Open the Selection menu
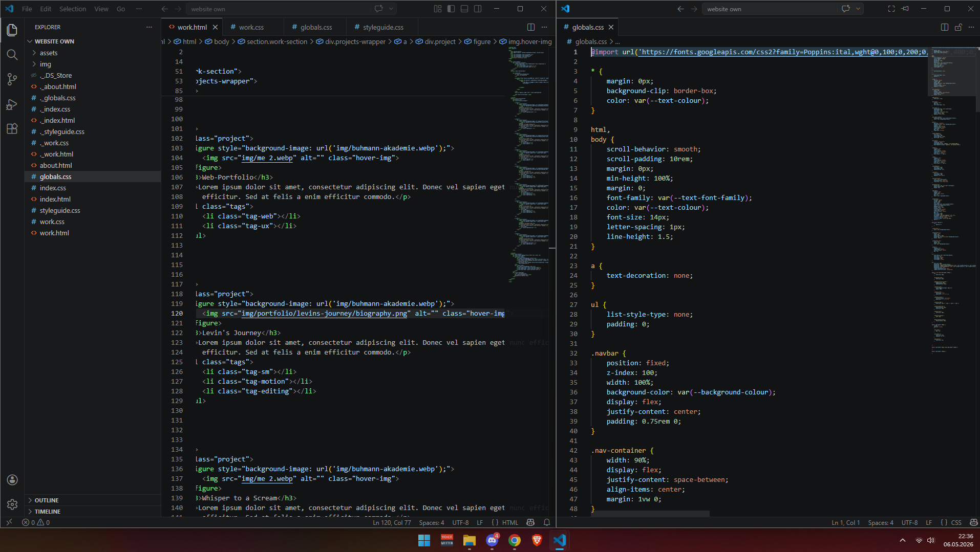 click(x=73, y=9)
